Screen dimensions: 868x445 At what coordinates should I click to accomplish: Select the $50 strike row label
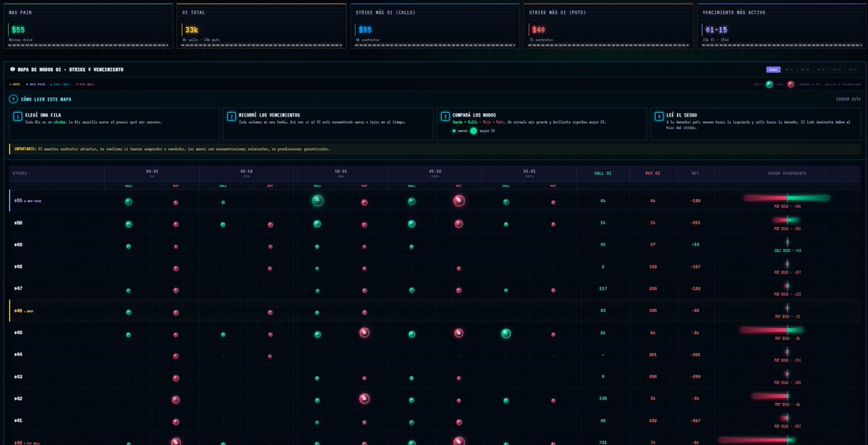click(18, 223)
